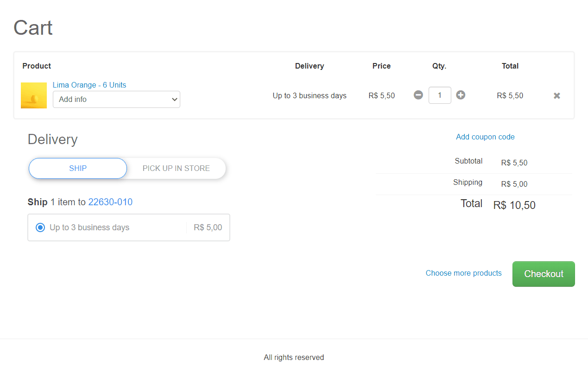This screenshot has height=366, width=588.
Task: Click the Lima Orange product thumbnail
Action: [34, 95]
